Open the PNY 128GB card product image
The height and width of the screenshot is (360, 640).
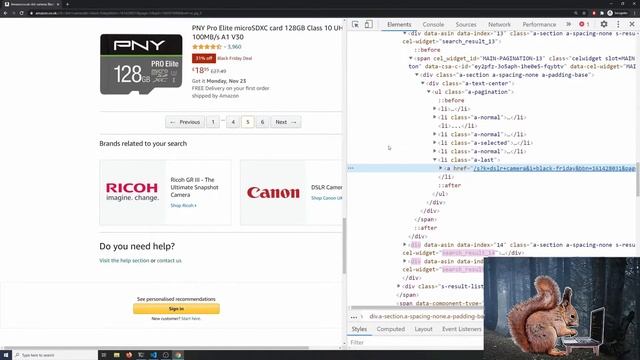(x=141, y=64)
